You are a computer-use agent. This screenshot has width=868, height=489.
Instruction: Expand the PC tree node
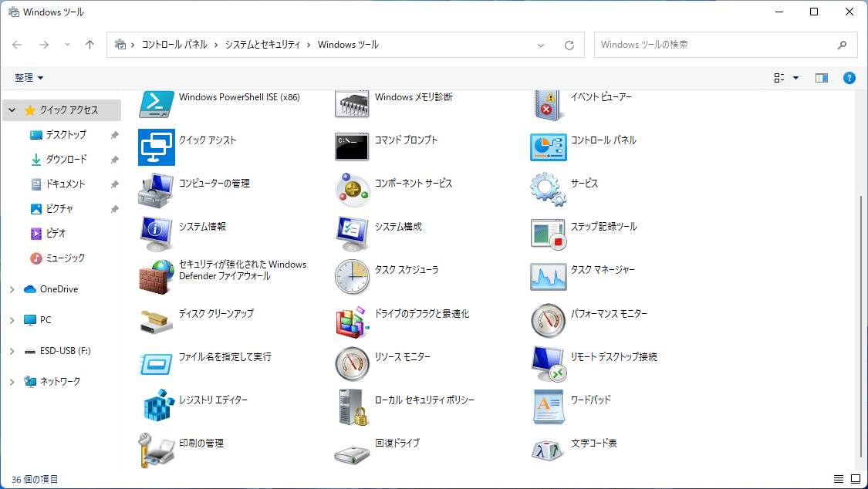(12, 320)
